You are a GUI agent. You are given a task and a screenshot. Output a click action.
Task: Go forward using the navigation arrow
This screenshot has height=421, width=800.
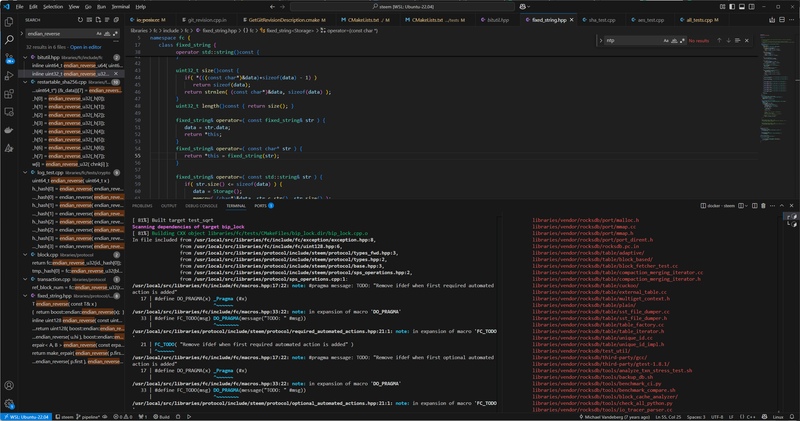pyautogui.click(x=282, y=7)
